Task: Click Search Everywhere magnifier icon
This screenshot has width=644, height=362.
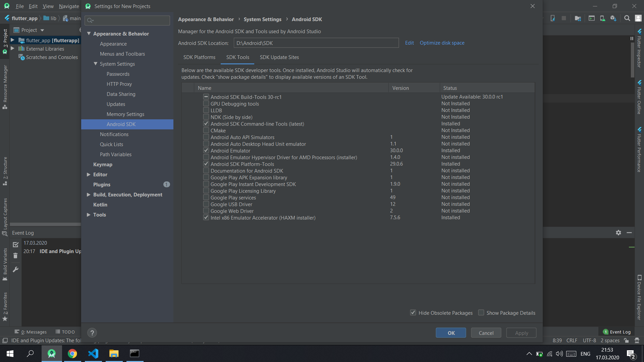Action: coord(627,18)
